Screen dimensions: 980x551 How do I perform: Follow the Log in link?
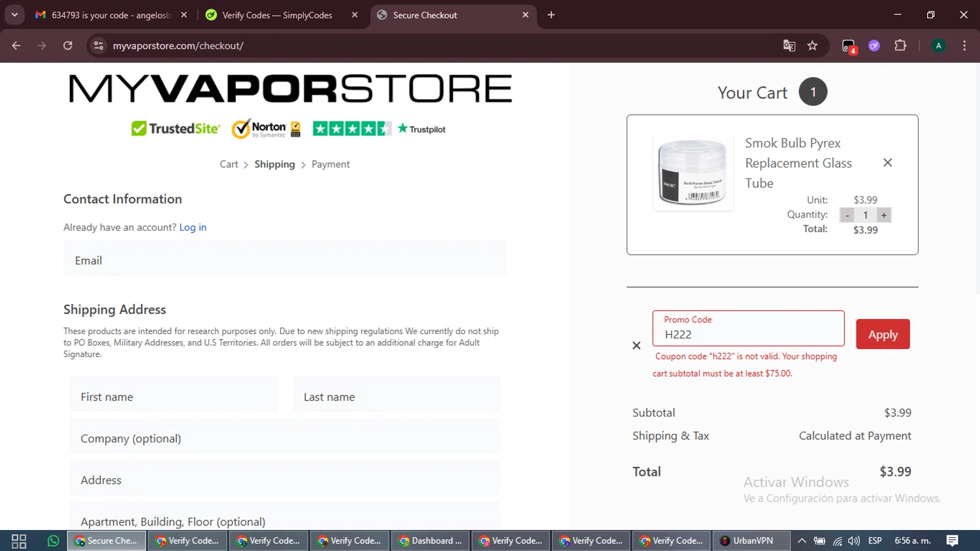(193, 227)
